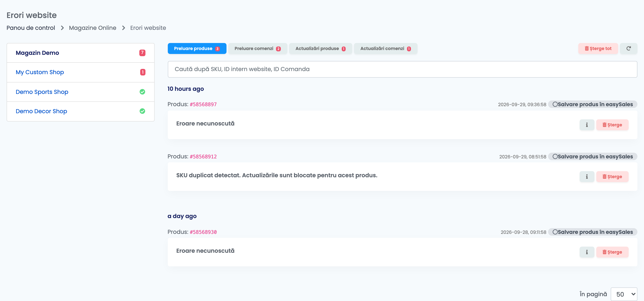Screen dimensions: 644x301
Task: Click Salvare produs badge dated 08:51:58
Action: (x=593, y=156)
